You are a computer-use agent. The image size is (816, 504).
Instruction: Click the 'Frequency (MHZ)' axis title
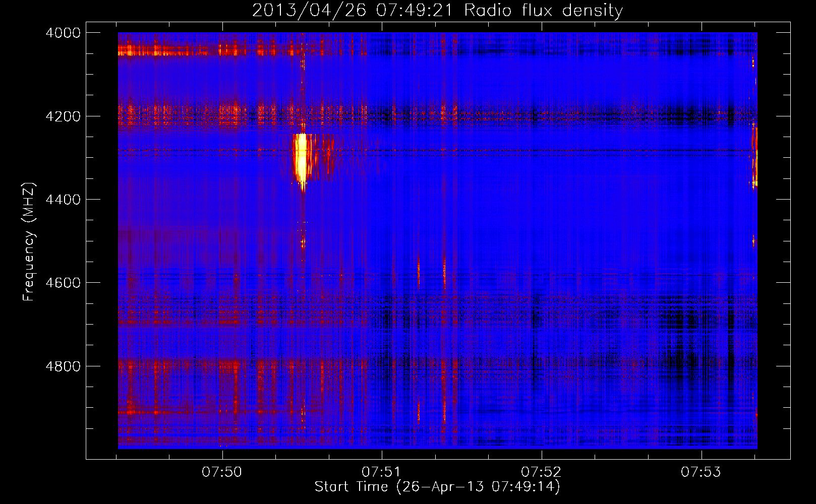29,242
